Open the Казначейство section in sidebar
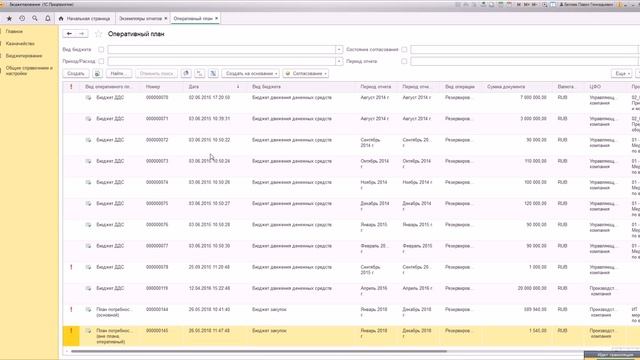The height and width of the screenshot is (360, 640). tap(20, 44)
